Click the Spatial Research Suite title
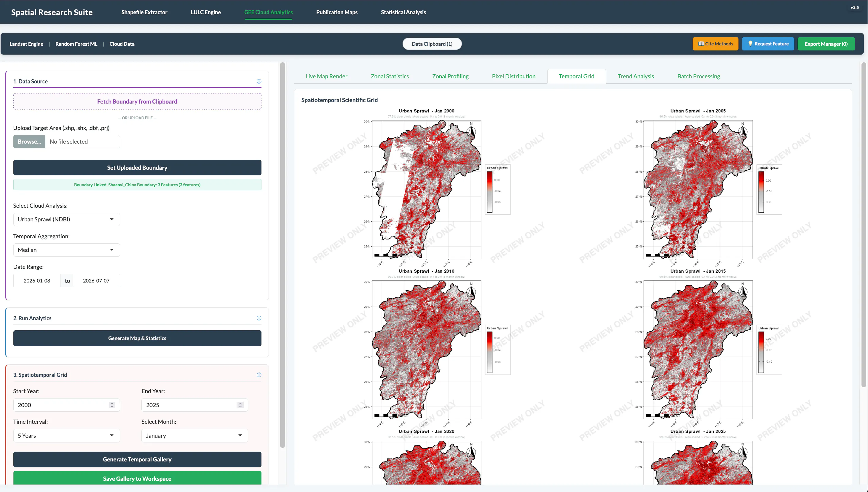This screenshot has width=868, height=492. [x=52, y=12]
